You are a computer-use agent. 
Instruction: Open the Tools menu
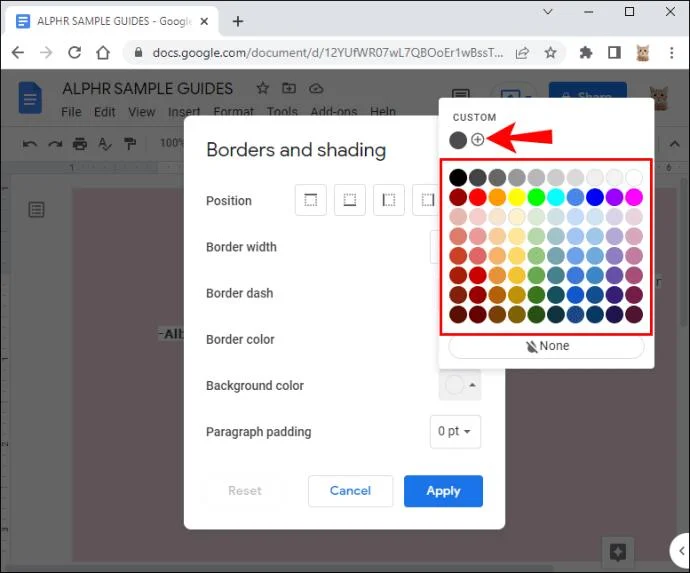pyautogui.click(x=282, y=112)
